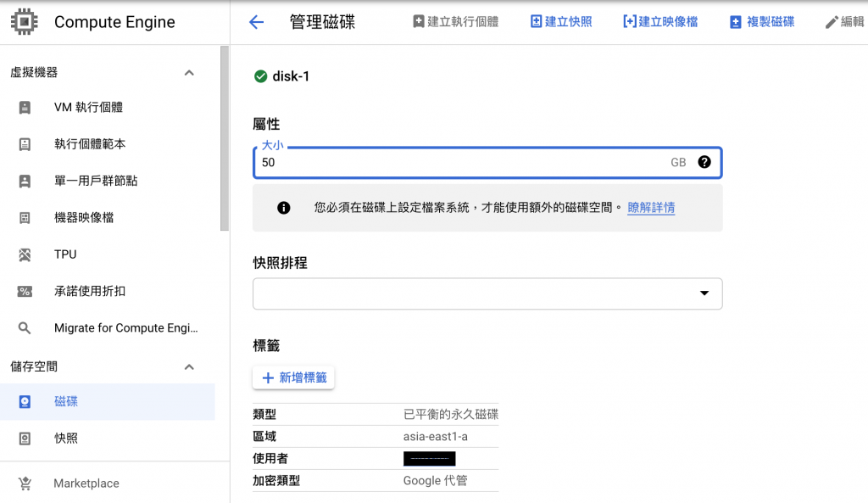The height and width of the screenshot is (503, 868).
Task: Click the 執行個體範本 sidebar icon
Action: tap(25, 144)
